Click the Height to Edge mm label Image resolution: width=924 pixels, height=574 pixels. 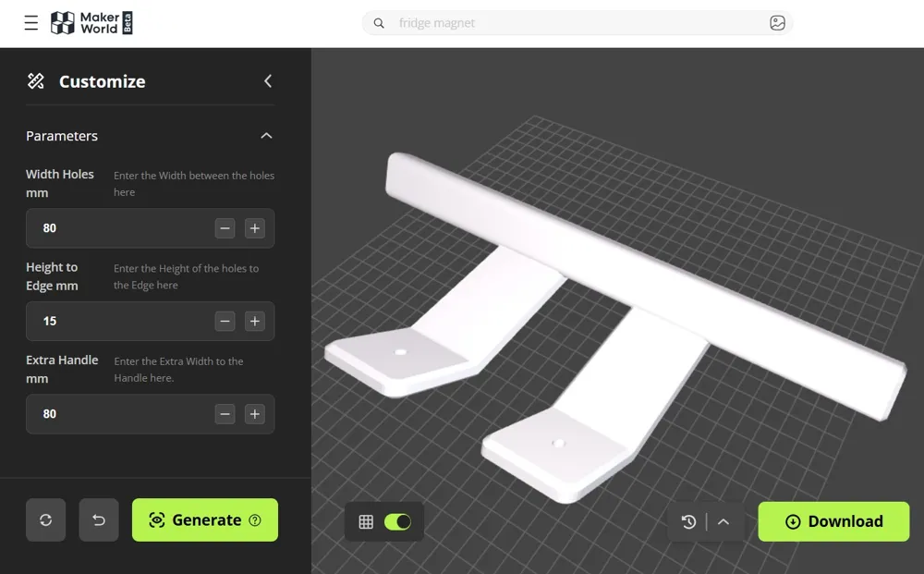52,276
